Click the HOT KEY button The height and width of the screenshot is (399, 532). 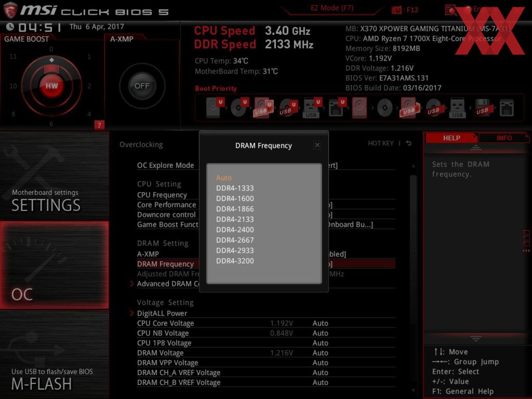(x=381, y=143)
